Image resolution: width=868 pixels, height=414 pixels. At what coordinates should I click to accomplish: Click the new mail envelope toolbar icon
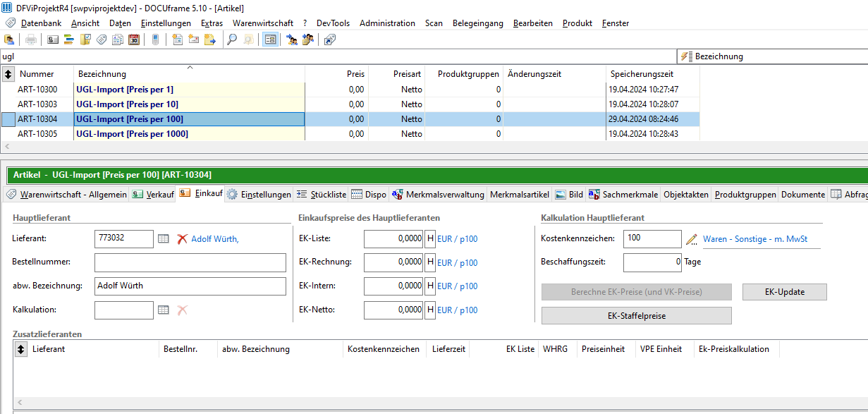(193, 39)
